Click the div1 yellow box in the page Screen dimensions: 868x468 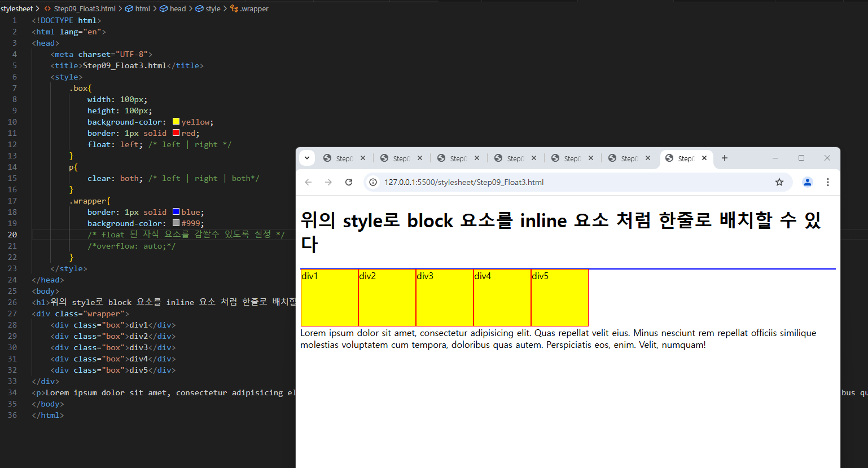[330, 298]
